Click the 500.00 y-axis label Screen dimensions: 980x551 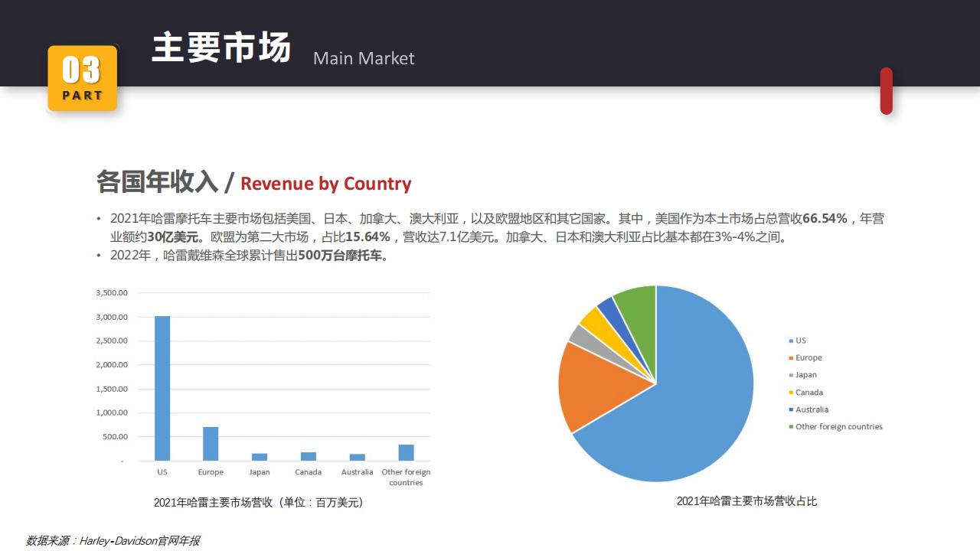pyautogui.click(x=115, y=437)
